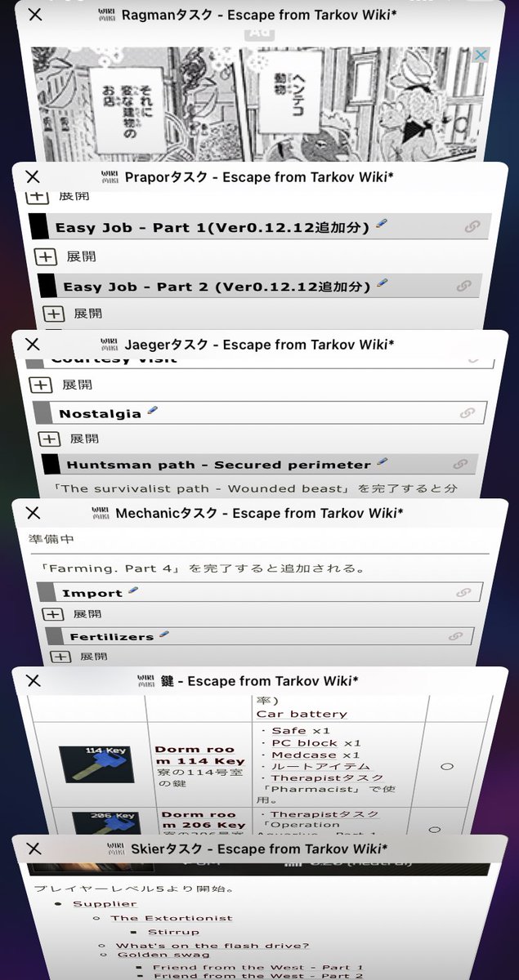Copy anchor link of Import section

463,593
